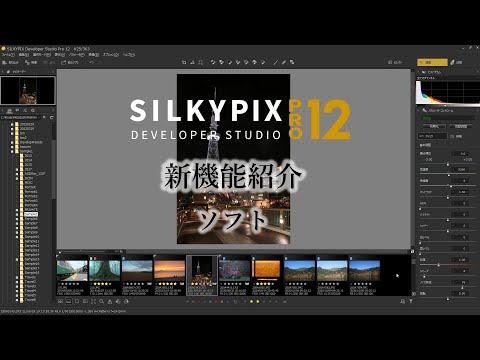The image size is (480, 360).
Task: Open the パラメータ(P) menu in the menu bar
Action: [77, 55]
